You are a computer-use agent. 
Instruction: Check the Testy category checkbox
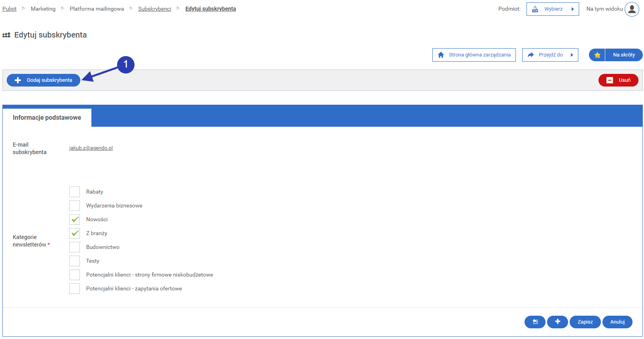(x=74, y=261)
